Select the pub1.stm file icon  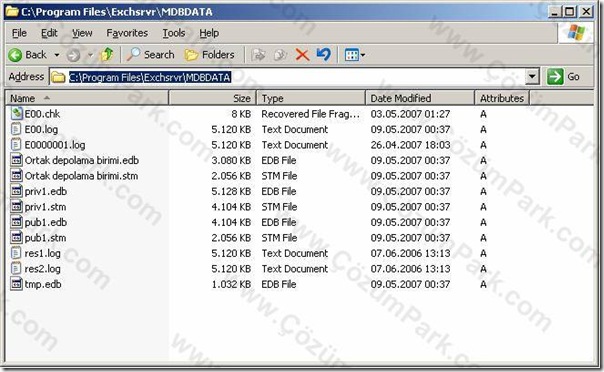17,238
